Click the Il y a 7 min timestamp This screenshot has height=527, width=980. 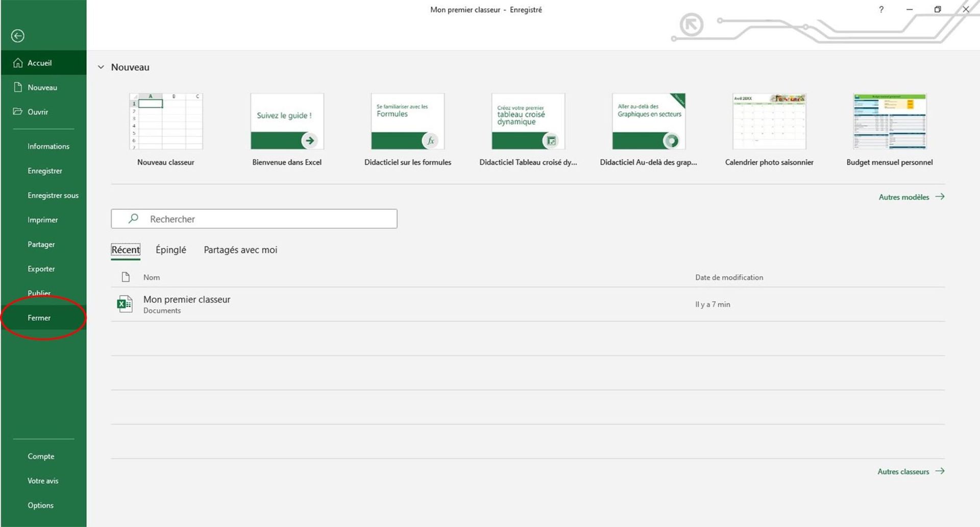[713, 304]
